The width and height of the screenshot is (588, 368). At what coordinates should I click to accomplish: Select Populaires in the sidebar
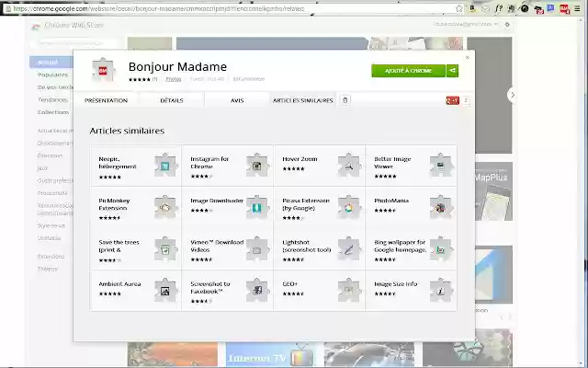[53, 75]
